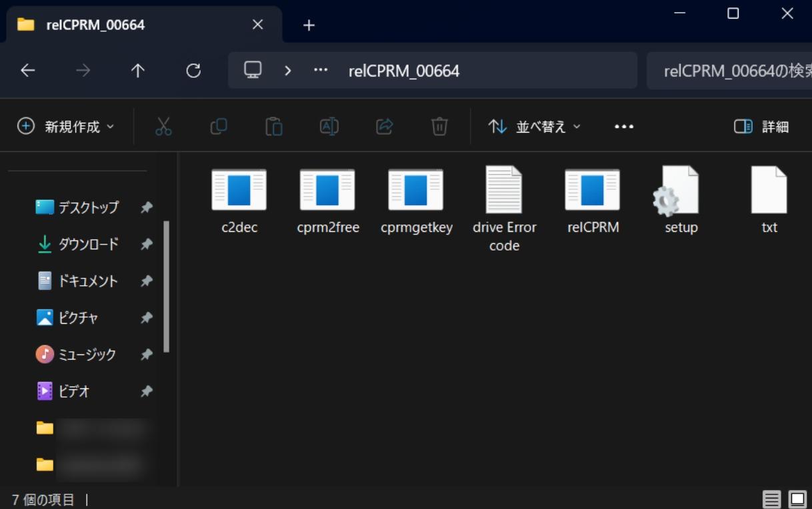Click the Back navigation arrow
The width and height of the screenshot is (812, 509).
[28, 71]
